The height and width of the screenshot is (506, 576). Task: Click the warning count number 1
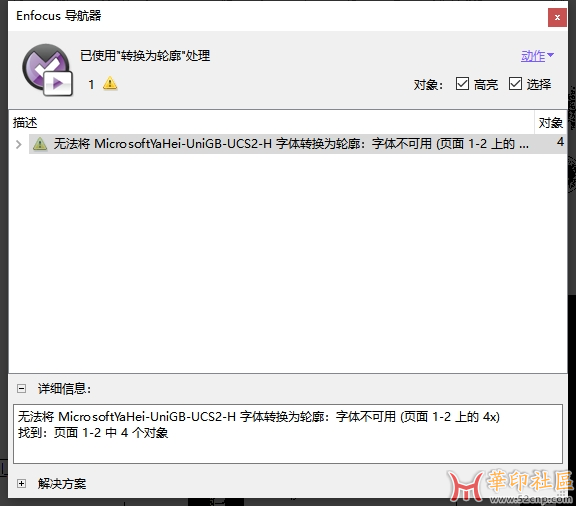[x=91, y=85]
